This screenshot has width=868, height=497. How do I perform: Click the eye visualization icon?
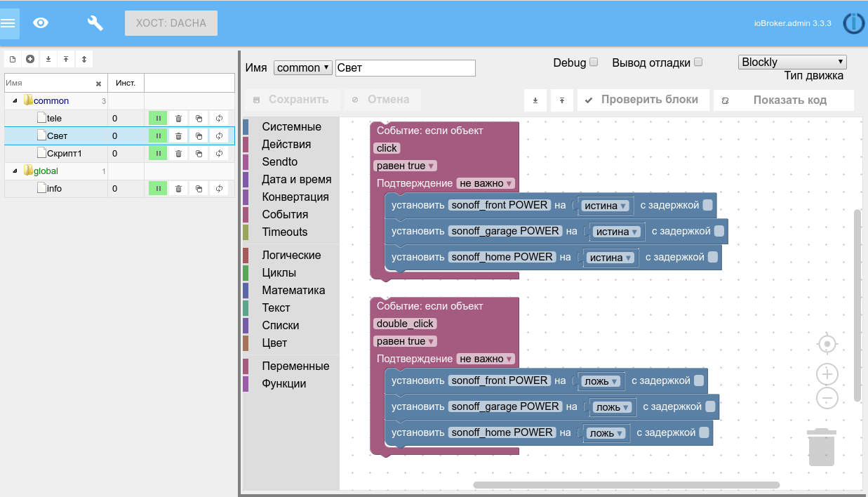tap(41, 23)
